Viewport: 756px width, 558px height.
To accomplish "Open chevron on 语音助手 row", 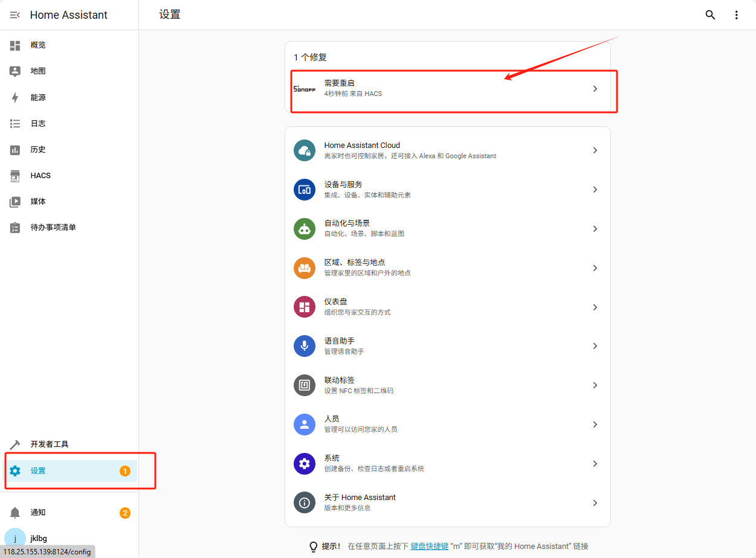I will (595, 346).
